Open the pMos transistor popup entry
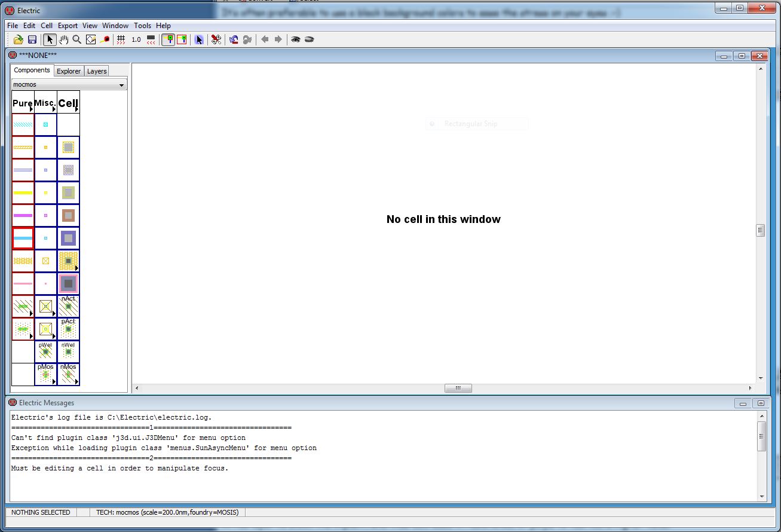This screenshot has width=781, height=532. click(x=45, y=375)
